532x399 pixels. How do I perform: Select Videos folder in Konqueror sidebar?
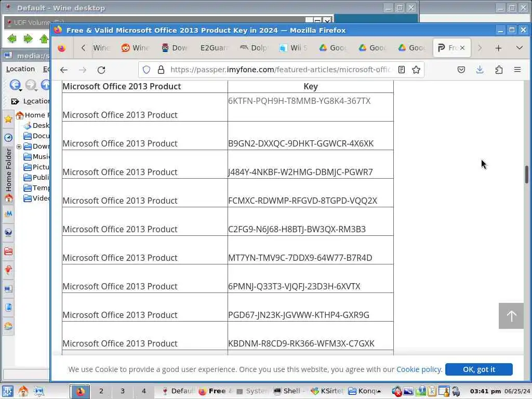click(x=37, y=198)
